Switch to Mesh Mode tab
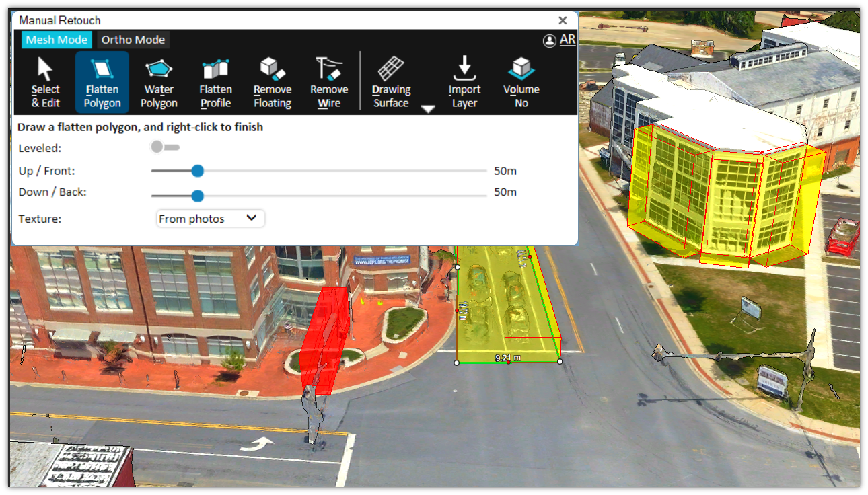This screenshot has height=495, width=868. click(57, 40)
